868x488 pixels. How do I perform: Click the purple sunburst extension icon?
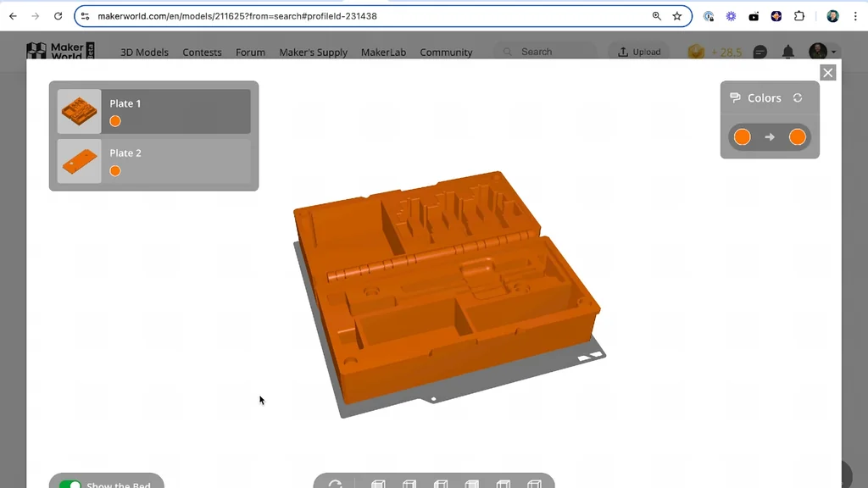click(732, 16)
